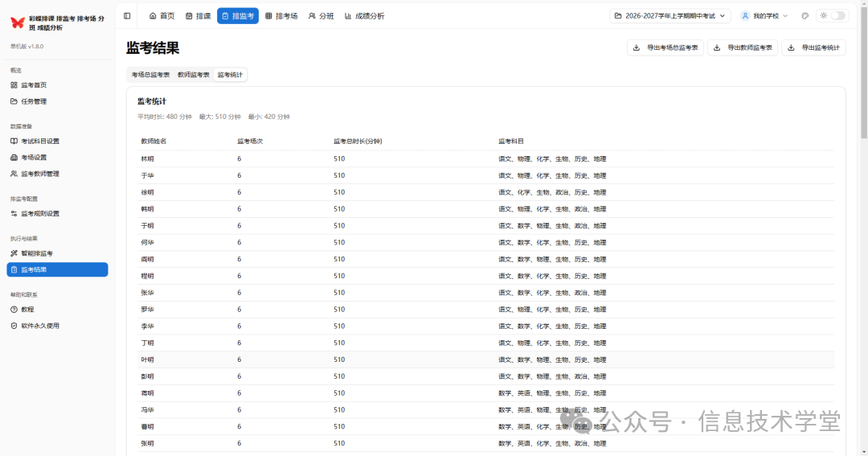The width and height of the screenshot is (868, 456).
Task: Toggle the dark mode switch
Action: click(837, 16)
